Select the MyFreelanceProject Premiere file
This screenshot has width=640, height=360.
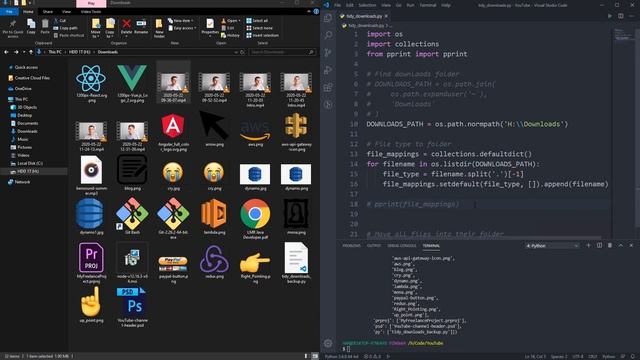(x=91, y=263)
